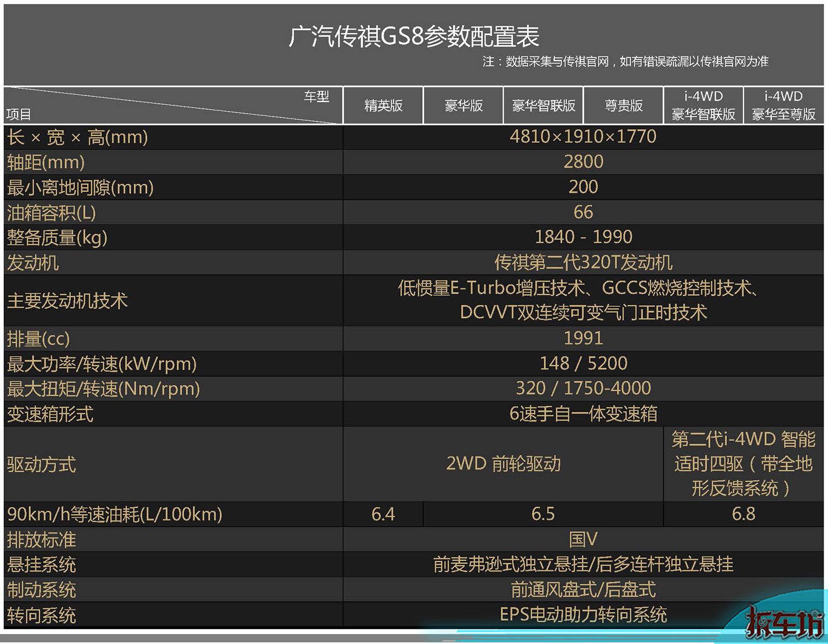Click the 发动机 row label
Viewport: 828px width, 644px height.
coord(33,263)
